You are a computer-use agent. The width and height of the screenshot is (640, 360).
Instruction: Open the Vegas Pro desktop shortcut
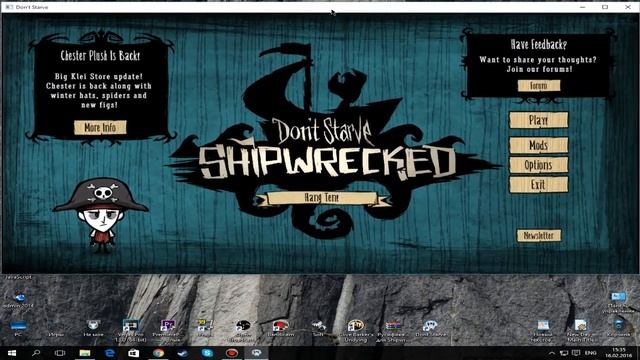pos(130,330)
